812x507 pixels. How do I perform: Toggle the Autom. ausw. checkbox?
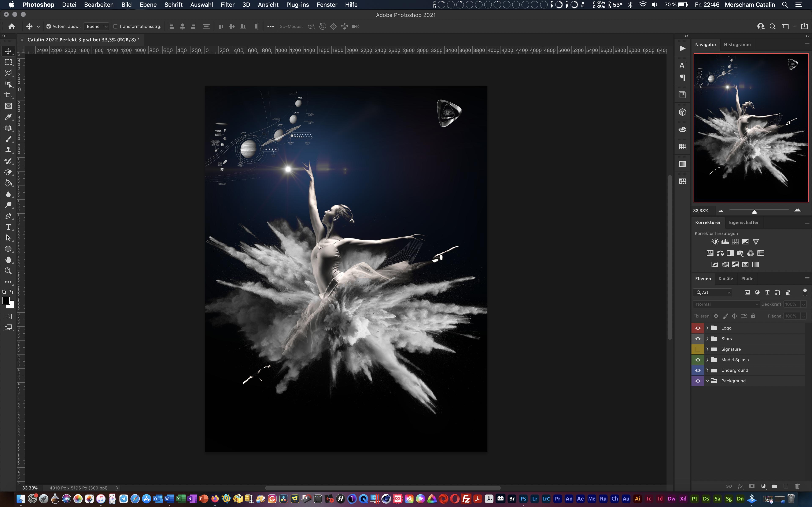click(x=49, y=26)
